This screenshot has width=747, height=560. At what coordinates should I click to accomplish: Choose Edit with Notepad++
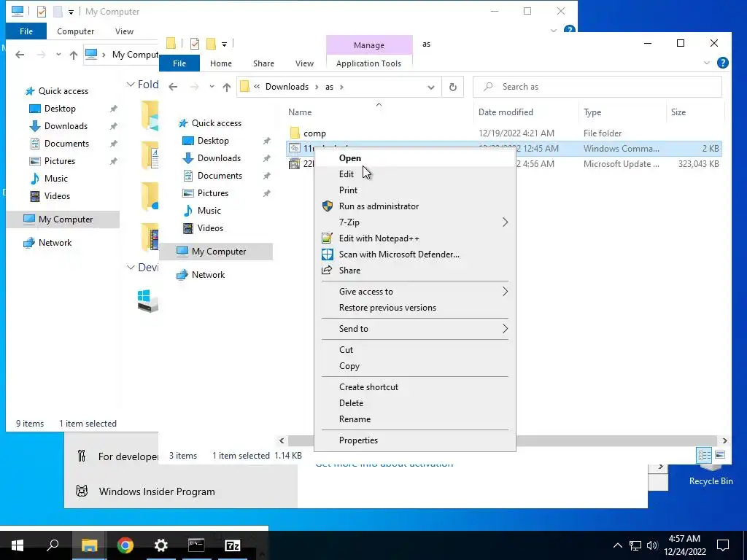[415, 238]
